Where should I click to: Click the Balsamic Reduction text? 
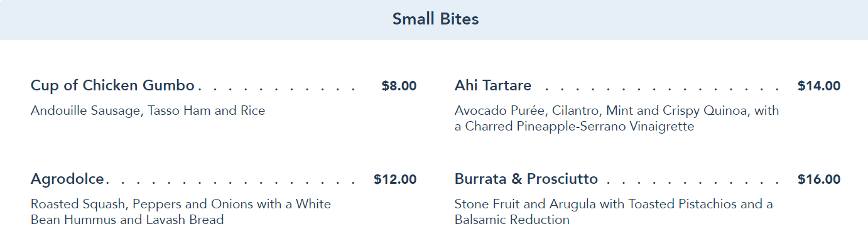point(512,220)
